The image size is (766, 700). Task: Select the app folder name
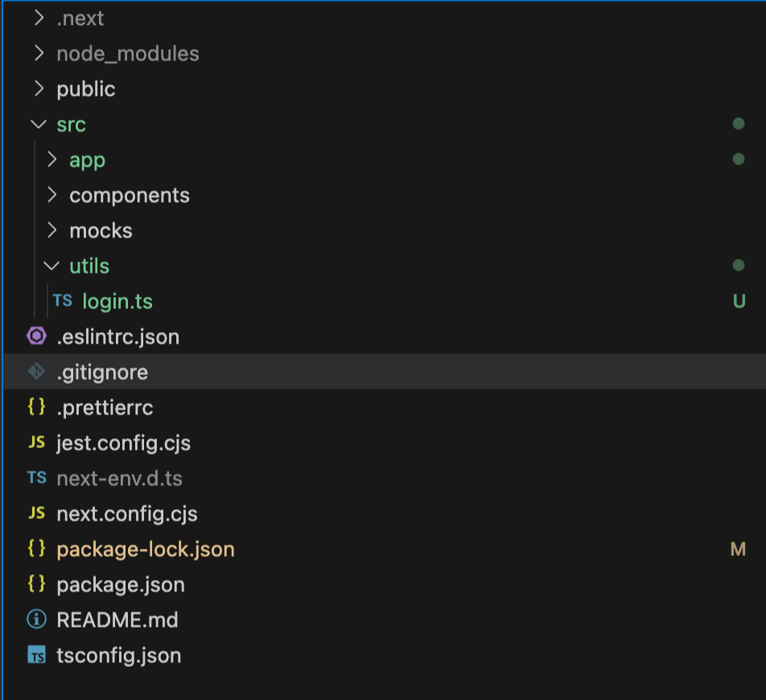(87, 160)
